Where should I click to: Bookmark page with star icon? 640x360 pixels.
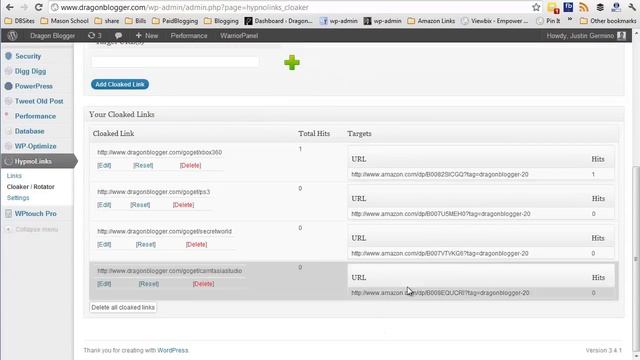(536, 7)
